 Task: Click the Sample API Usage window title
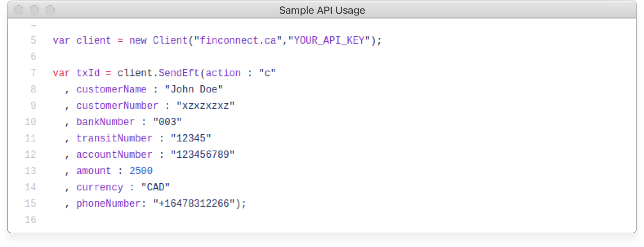pos(322,10)
